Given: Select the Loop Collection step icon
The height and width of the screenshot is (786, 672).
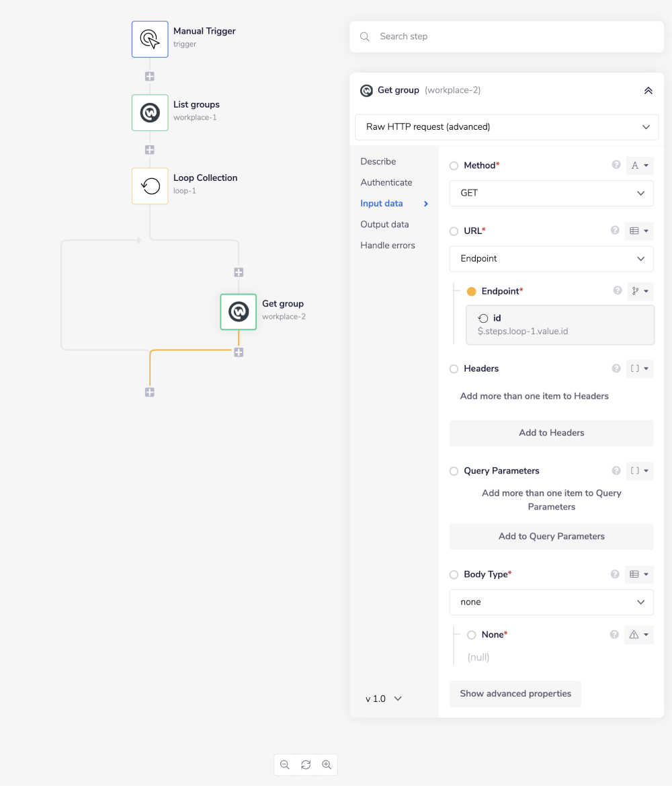Looking at the screenshot, I should pyautogui.click(x=150, y=186).
